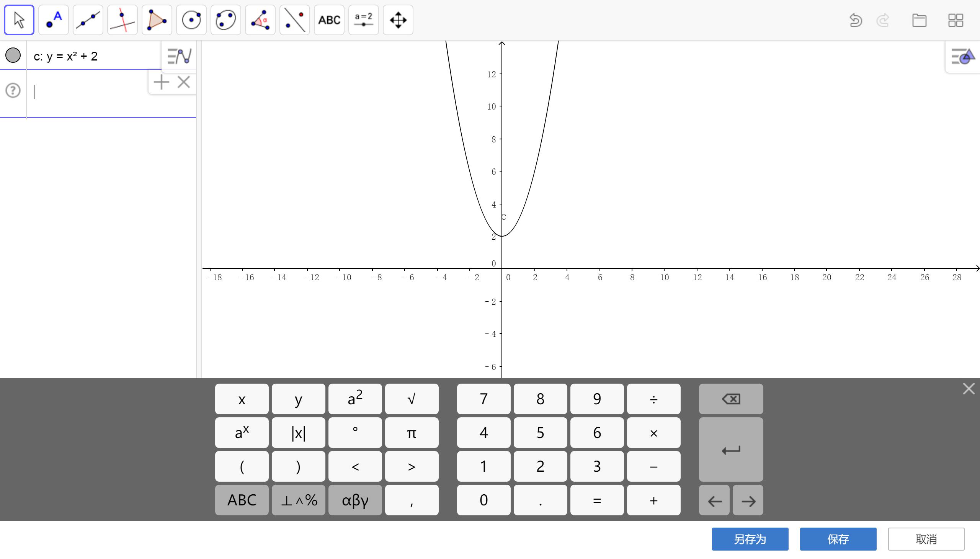Image resolution: width=980 pixels, height=559 pixels.
Task: Select the Slider tool
Action: pyautogui.click(x=363, y=20)
